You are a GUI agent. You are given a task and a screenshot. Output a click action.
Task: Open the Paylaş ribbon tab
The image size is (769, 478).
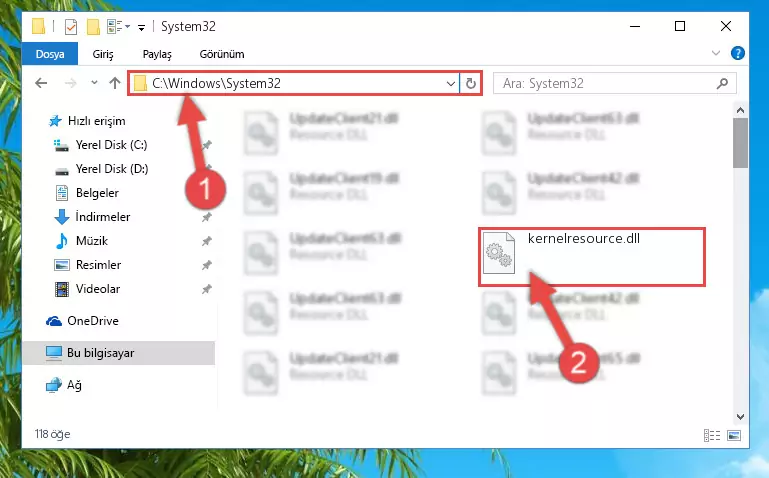pyautogui.click(x=157, y=54)
